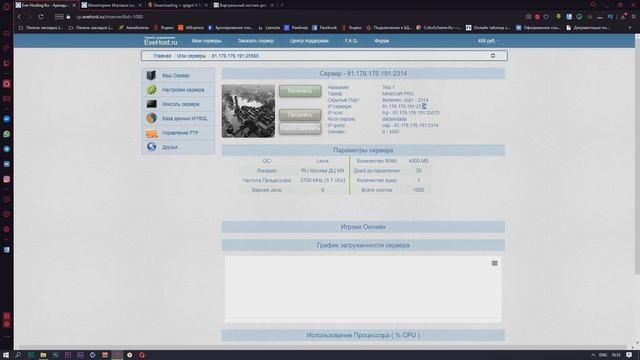This screenshot has width=640, height=360.
Task: Click browser snapshot camera icon
Action: [x=529, y=17]
